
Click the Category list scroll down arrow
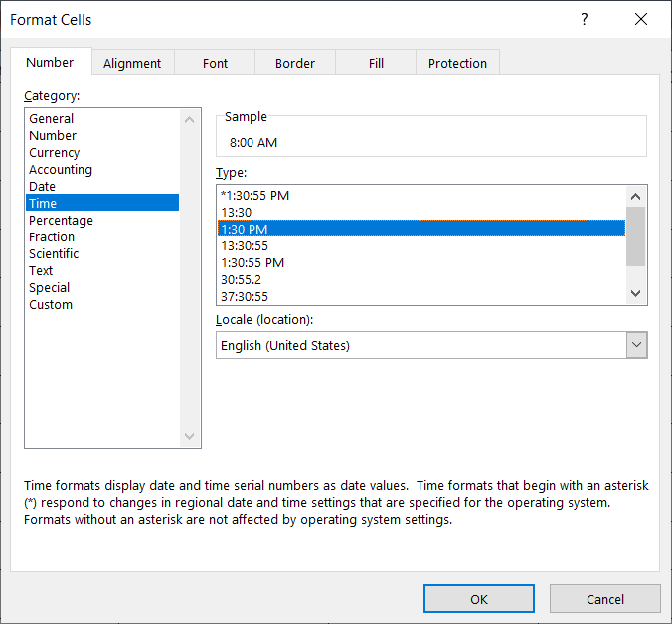[191, 437]
